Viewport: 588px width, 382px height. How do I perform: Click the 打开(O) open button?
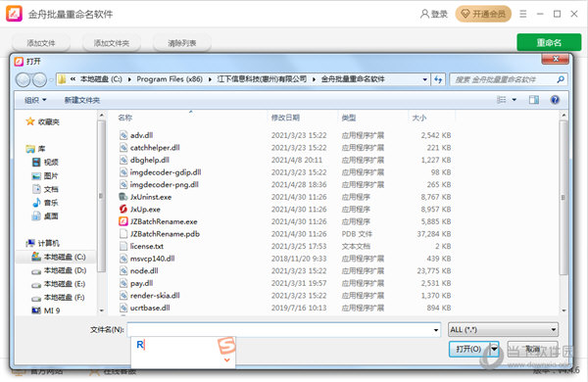pos(468,349)
